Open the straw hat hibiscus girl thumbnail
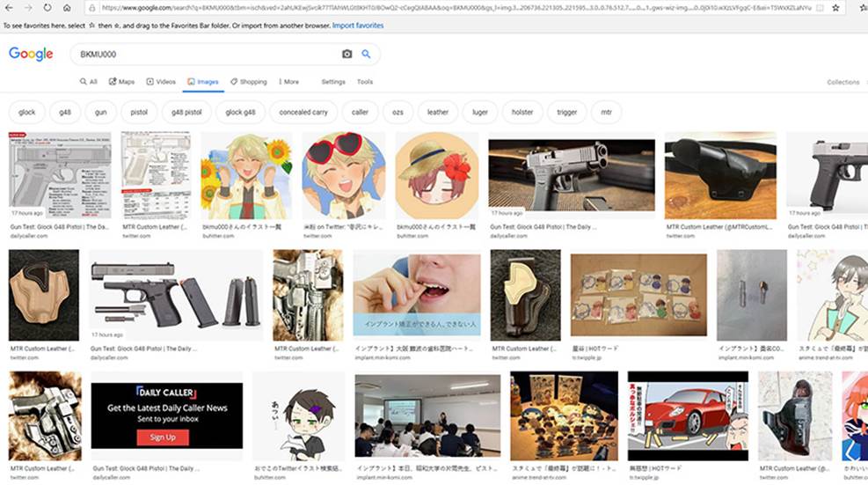 (x=437, y=175)
